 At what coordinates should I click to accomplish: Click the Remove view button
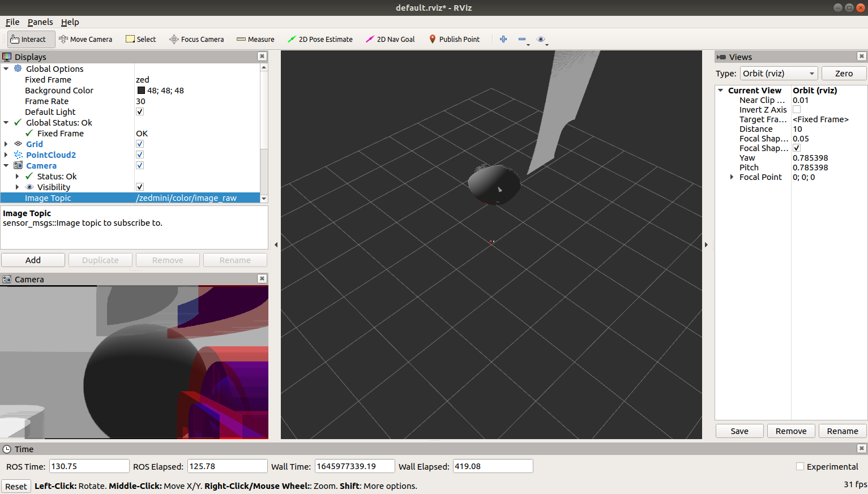click(791, 431)
